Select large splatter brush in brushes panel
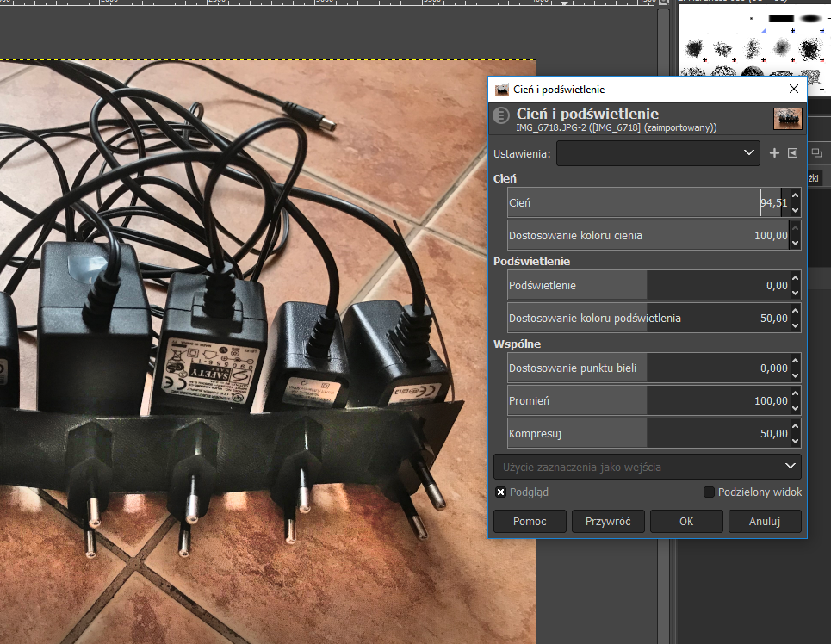This screenshot has height=644, width=831. (x=809, y=49)
